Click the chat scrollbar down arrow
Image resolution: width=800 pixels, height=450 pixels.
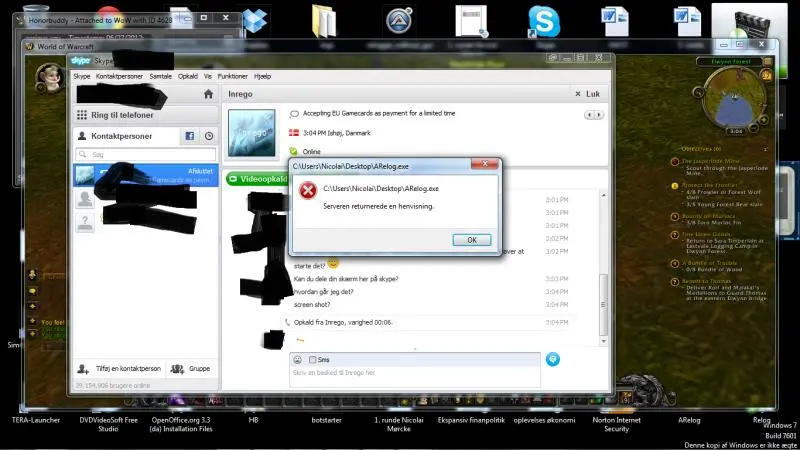pos(604,341)
